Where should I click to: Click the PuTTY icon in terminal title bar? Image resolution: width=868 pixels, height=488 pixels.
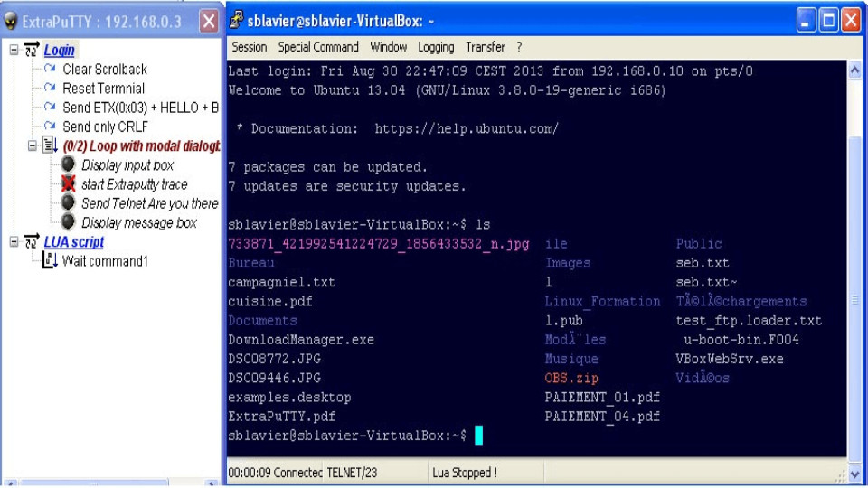[x=236, y=21]
